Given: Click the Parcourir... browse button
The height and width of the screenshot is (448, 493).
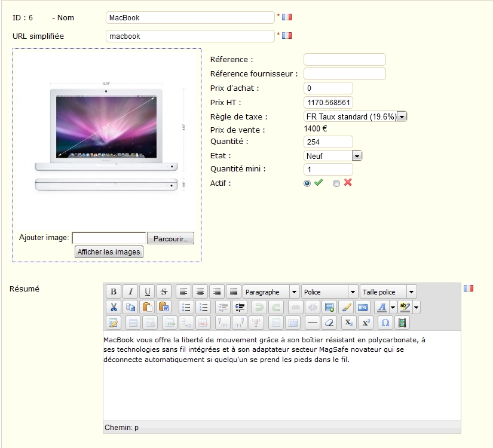Looking at the screenshot, I should (x=171, y=238).
